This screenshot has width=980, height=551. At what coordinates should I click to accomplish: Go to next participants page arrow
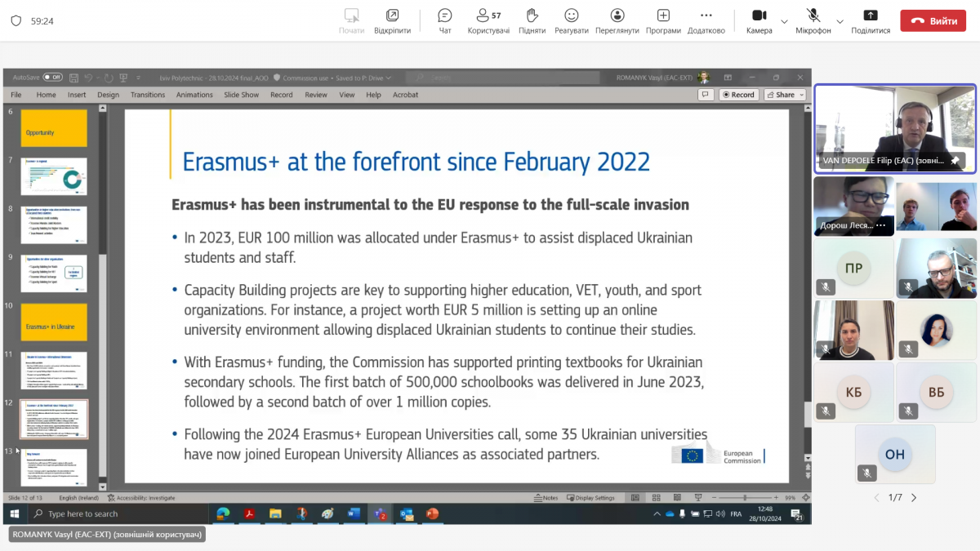[x=914, y=498]
